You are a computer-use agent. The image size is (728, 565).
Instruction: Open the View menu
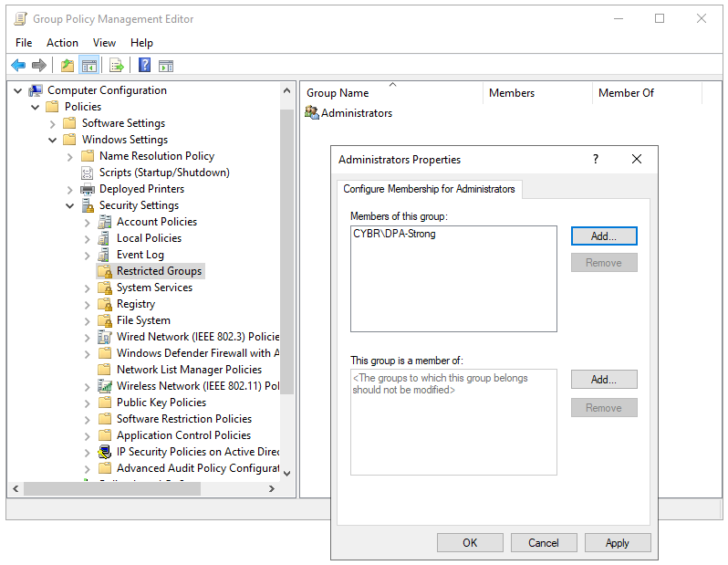(x=104, y=43)
